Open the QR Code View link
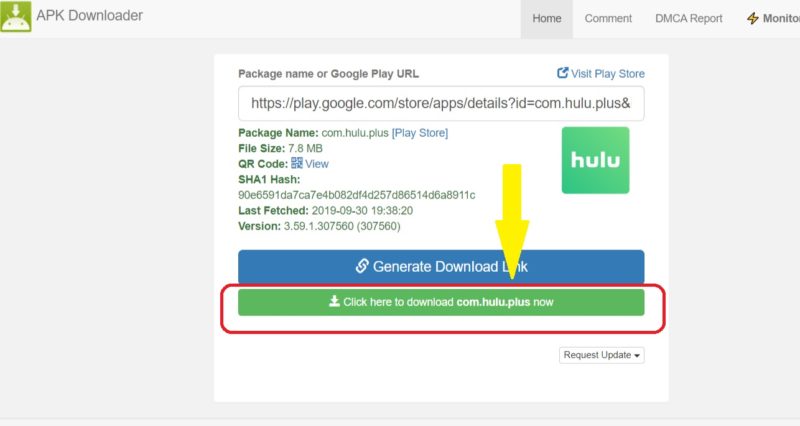Image resolution: width=800 pixels, height=426 pixels. pos(317,163)
